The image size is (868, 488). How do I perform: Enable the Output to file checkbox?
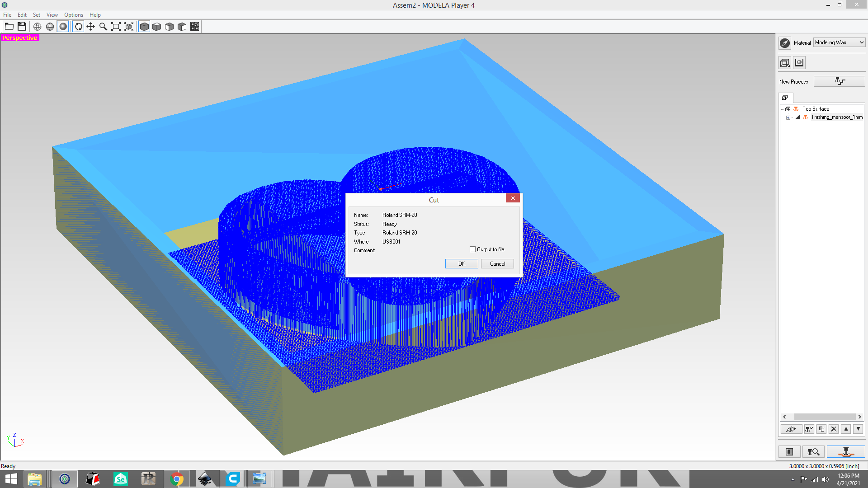(x=473, y=249)
